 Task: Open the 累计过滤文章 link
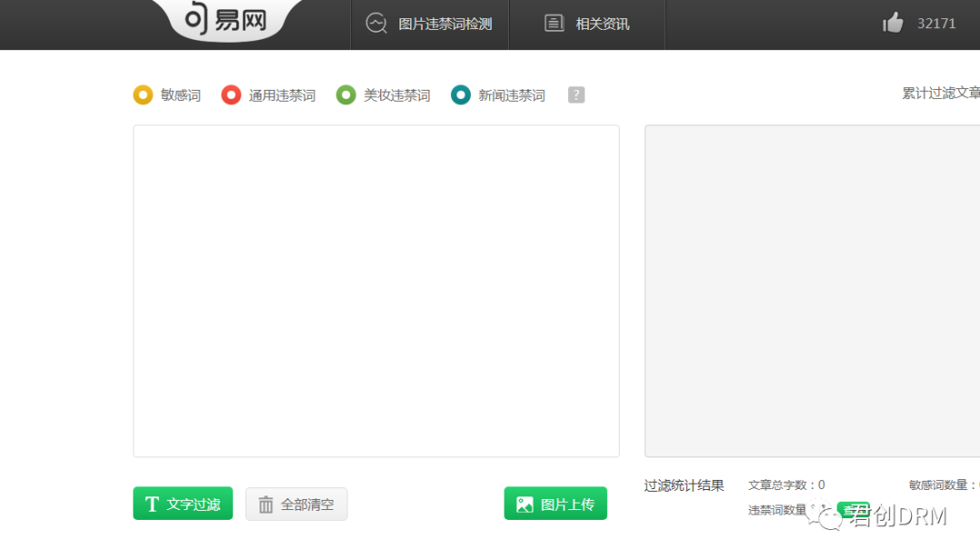coord(939,92)
